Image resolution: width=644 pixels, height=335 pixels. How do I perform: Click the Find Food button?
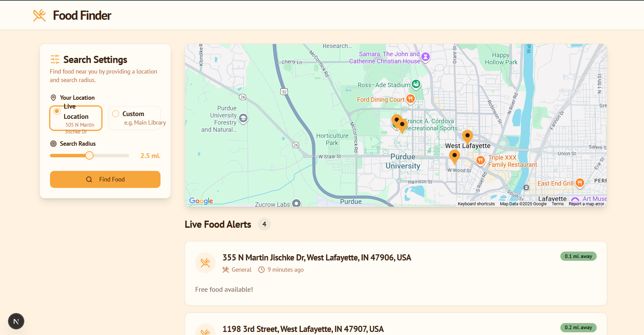[105, 179]
